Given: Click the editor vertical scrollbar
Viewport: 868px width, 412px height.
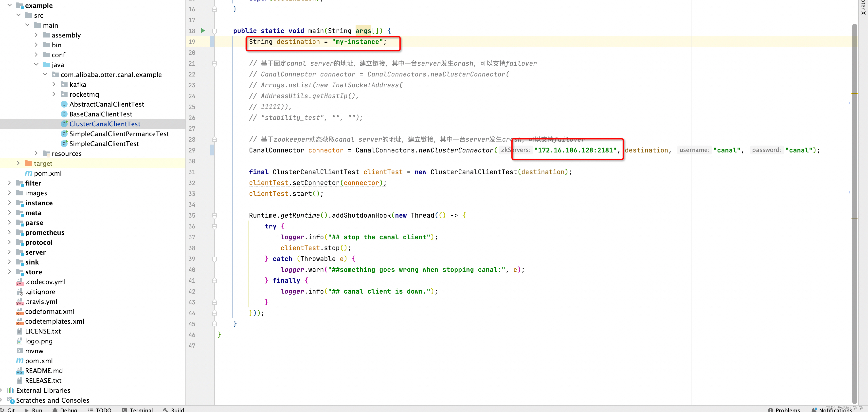Looking at the screenshot, I should pos(854,202).
